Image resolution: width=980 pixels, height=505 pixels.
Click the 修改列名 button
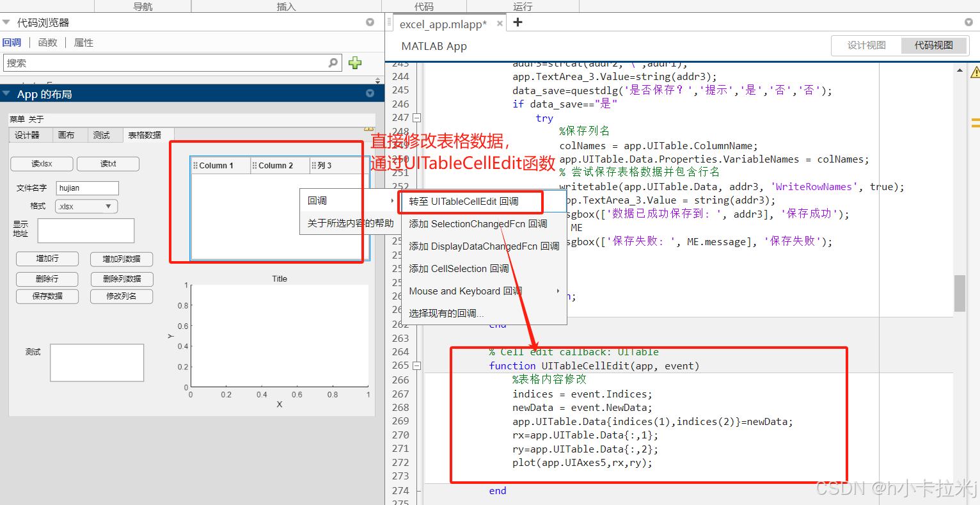(x=122, y=296)
